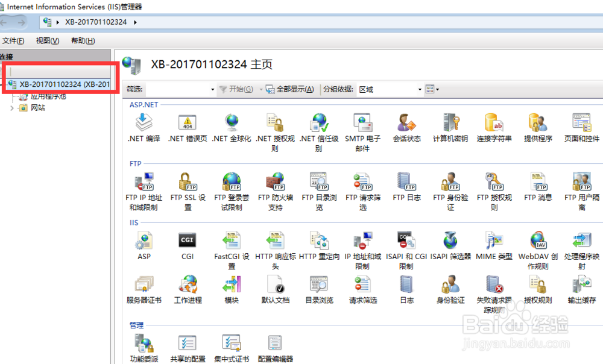Viewport: 603px width, 364px height.
Task: Open WebDAV 创作规则
Action: [x=538, y=251]
